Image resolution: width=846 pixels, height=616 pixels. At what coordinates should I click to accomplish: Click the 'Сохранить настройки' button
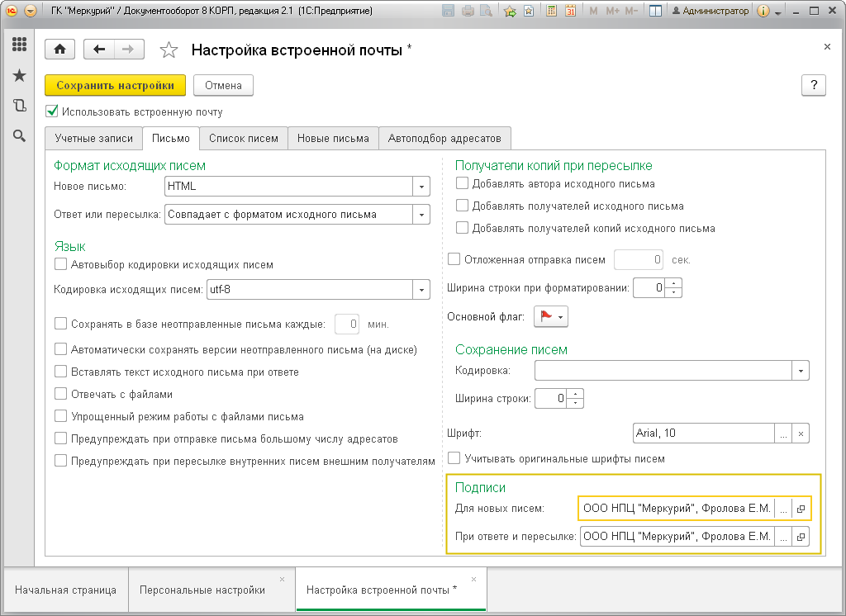115,85
